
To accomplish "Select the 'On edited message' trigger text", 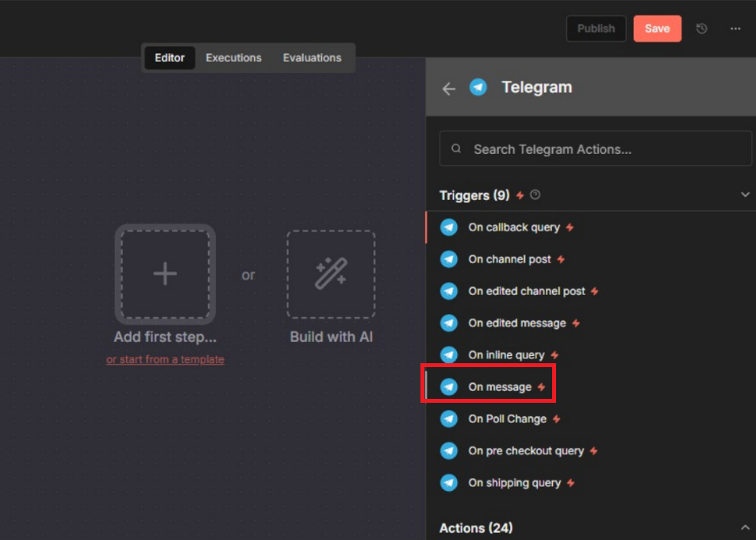I will (x=517, y=323).
